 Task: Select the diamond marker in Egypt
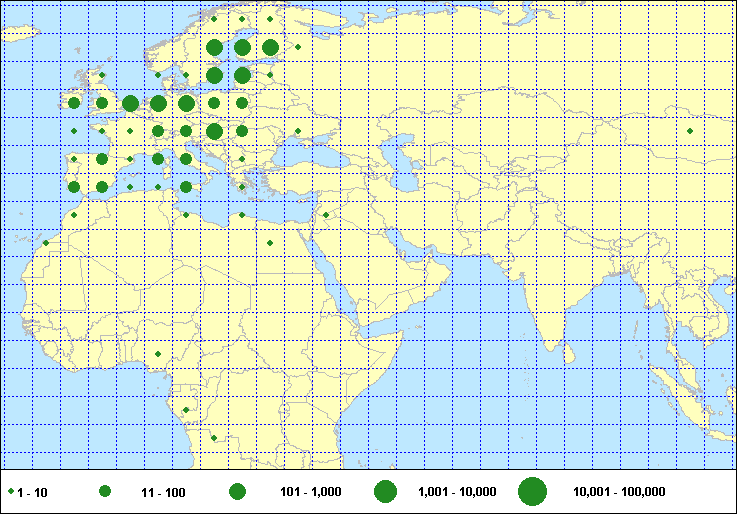[269, 242]
